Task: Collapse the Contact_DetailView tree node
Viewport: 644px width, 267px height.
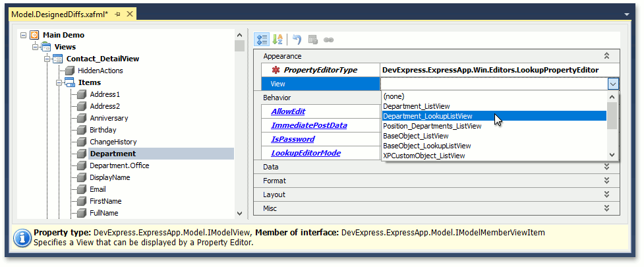Action: [x=47, y=59]
